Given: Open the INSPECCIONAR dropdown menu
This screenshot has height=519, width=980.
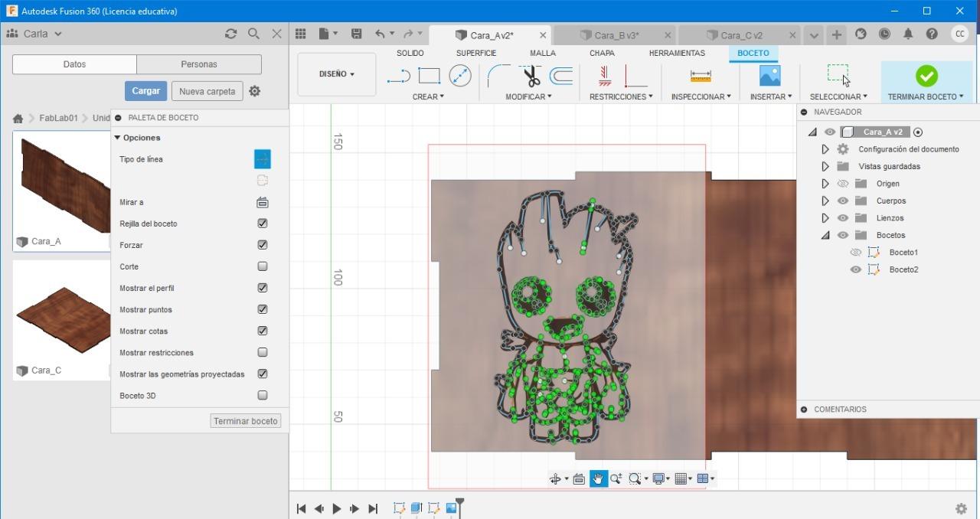Looking at the screenshot, I should [x=701, y=96].
